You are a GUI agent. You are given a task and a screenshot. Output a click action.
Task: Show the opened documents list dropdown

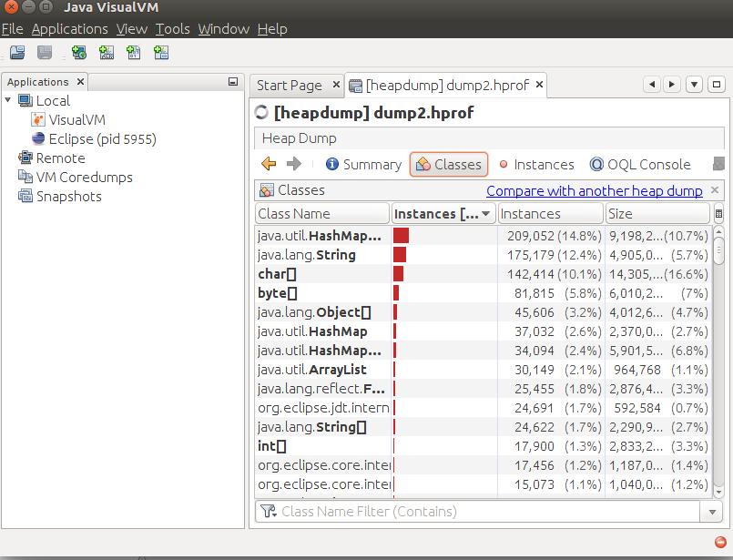click(x=694, y=85)
